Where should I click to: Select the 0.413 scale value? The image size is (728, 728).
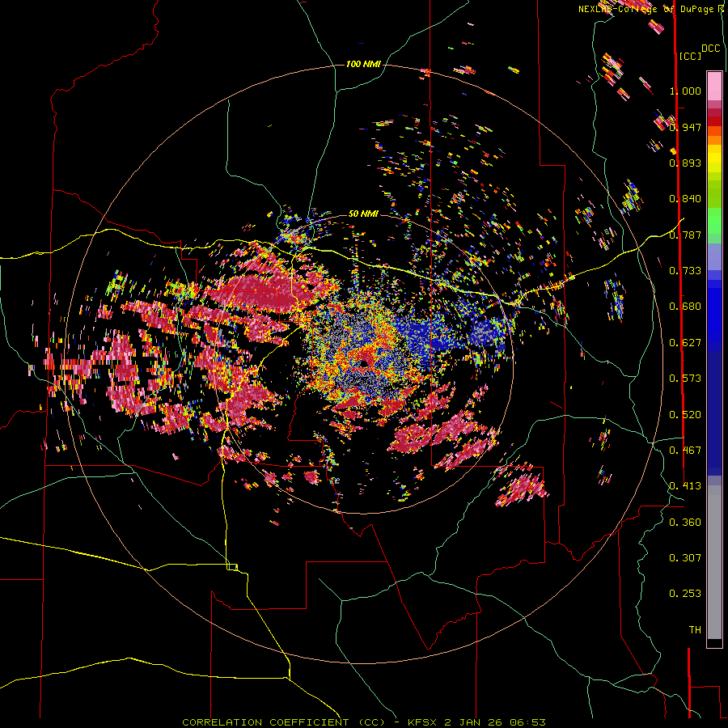pyautogui.click(x=685, y=486)
